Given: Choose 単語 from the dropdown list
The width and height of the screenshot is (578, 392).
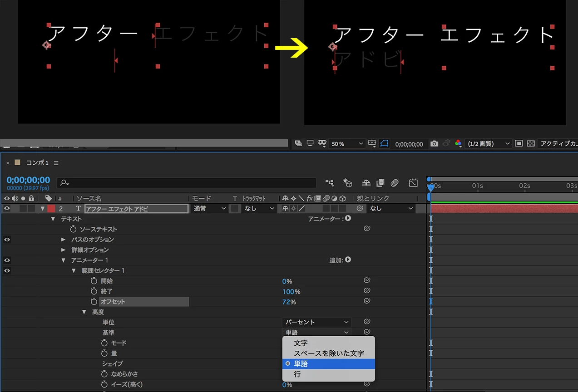Looking at the screenshot, I should pos(328,364).
